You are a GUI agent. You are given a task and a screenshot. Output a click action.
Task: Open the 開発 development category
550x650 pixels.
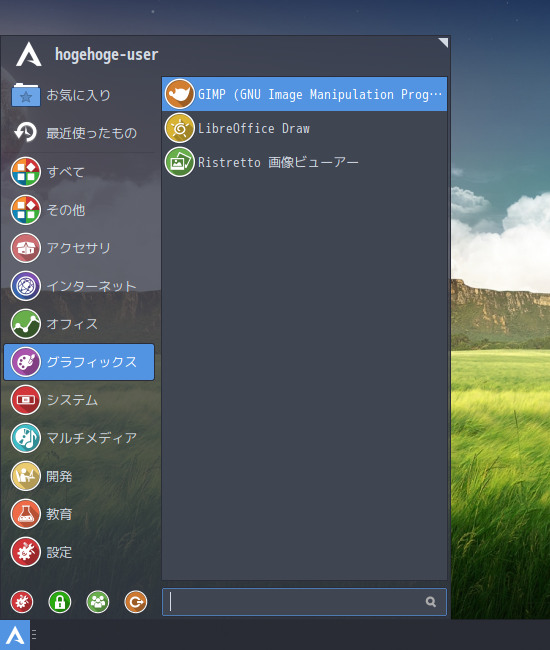pyautogui.click(x=79, y=476)
